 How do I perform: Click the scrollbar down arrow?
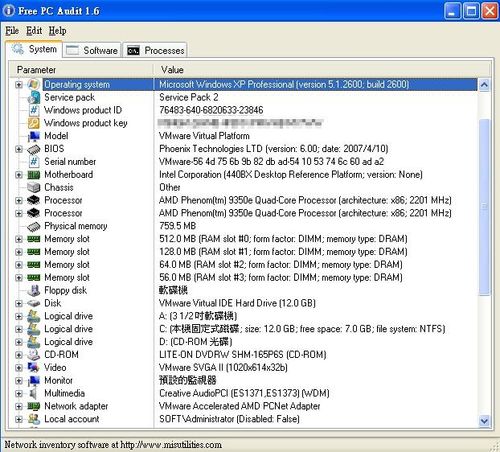[x=484, y=421]
